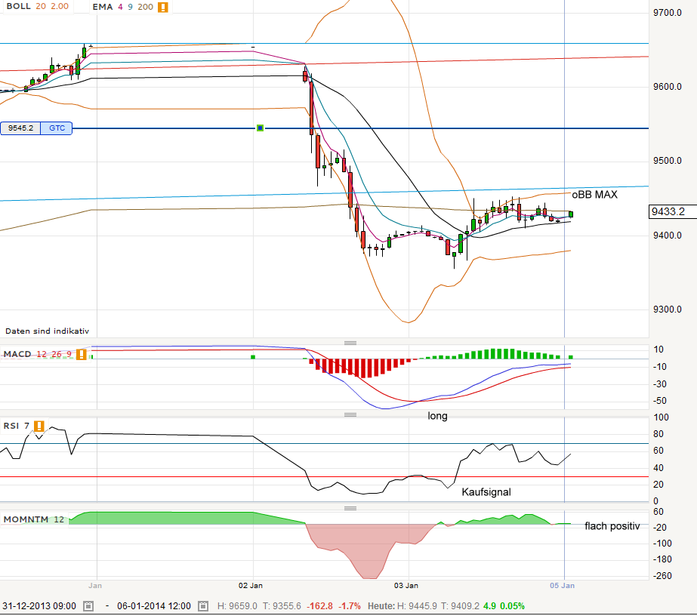Click the 02 Jan axis label
The width and height of the screenshot is (697, 616).
pos(250,585)
